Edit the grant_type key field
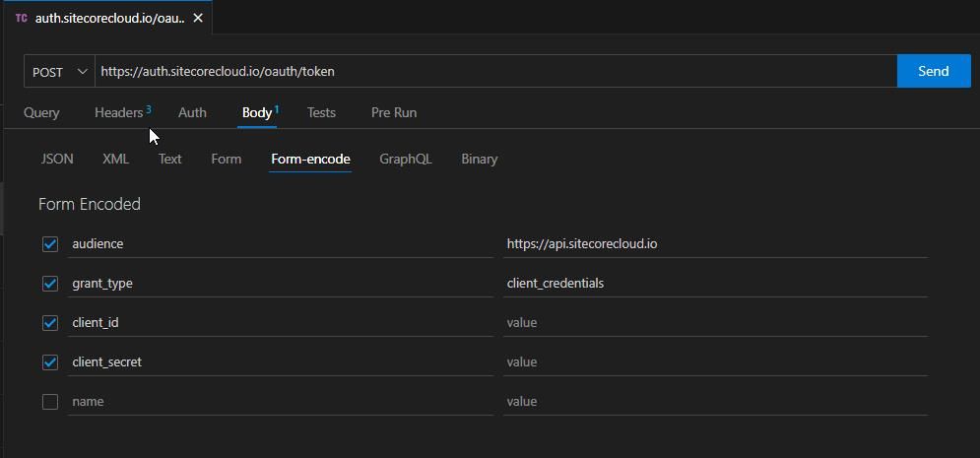980x458 pixels. 280,284
